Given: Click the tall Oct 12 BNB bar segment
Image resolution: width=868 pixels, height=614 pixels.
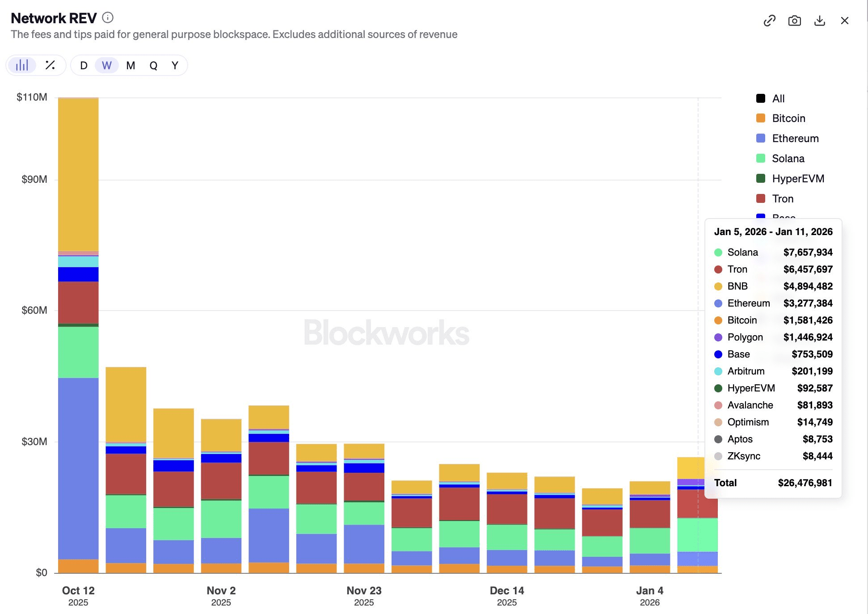Looking at the screenshot, I should (78, 174).
